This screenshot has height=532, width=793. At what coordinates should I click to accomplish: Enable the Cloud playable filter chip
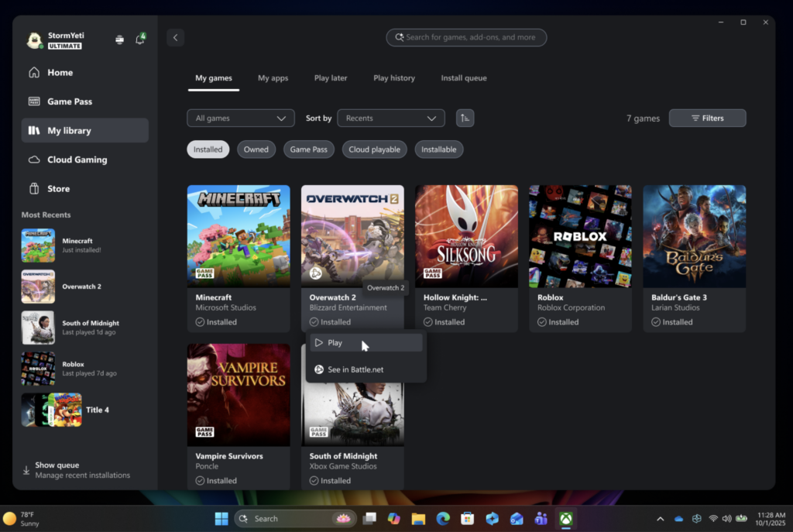coord(374,149)
